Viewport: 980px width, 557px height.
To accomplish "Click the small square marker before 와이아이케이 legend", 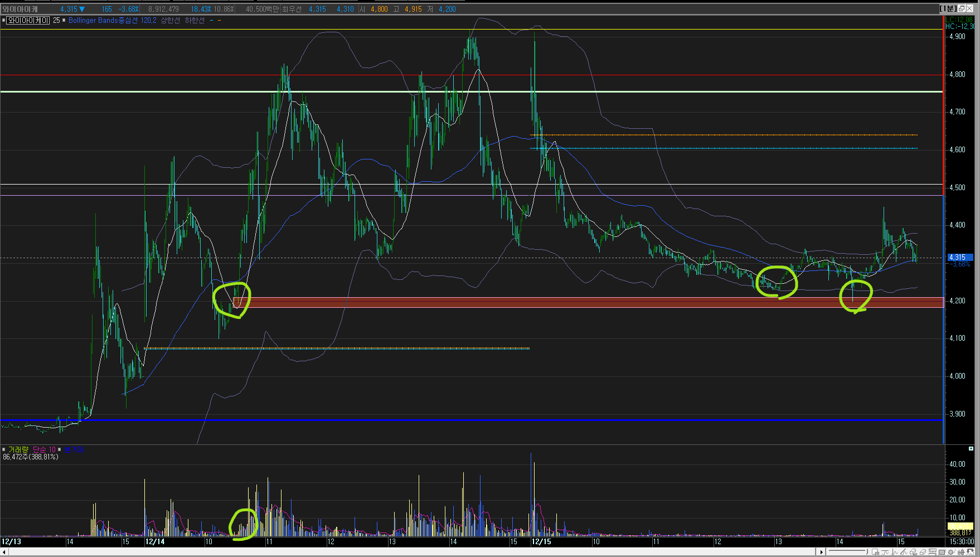I will pos(3,20).
